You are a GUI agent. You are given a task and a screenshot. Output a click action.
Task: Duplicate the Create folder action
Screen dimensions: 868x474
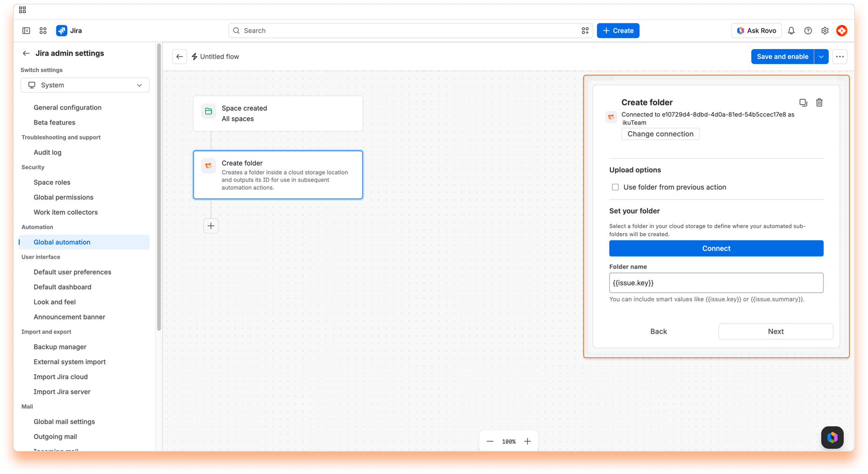coord(803,102)
